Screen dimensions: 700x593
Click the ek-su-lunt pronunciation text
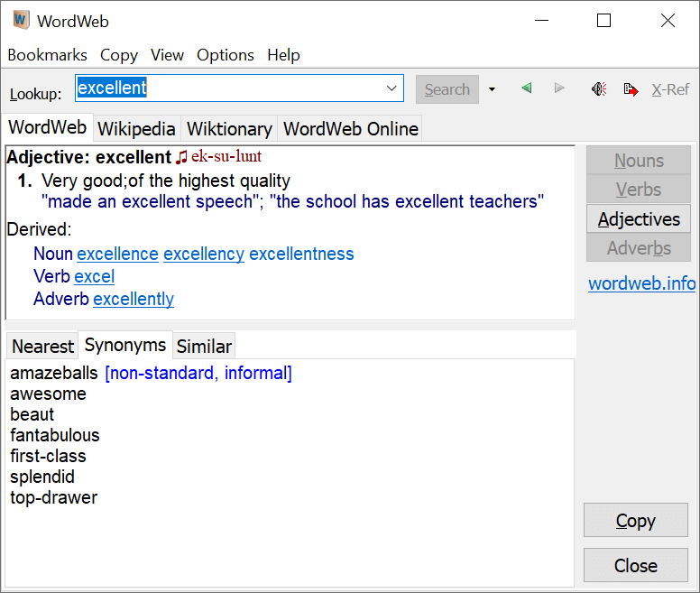226,156
